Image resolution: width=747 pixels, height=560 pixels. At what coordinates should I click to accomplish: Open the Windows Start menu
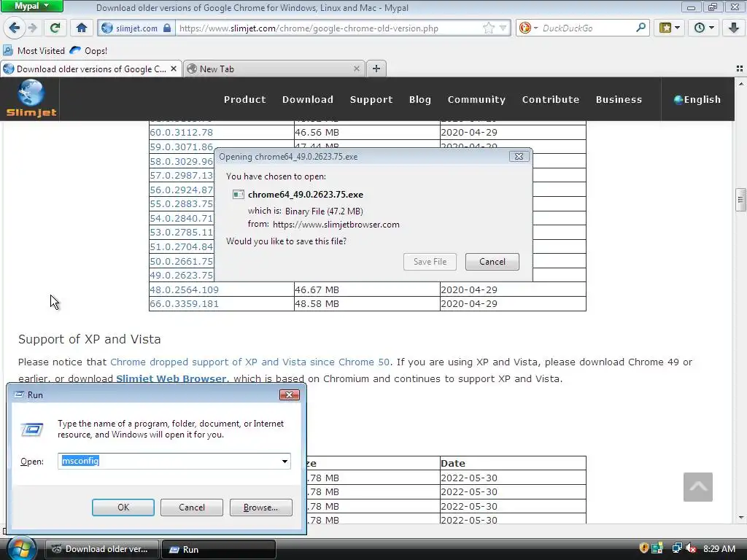click(21, 549)
